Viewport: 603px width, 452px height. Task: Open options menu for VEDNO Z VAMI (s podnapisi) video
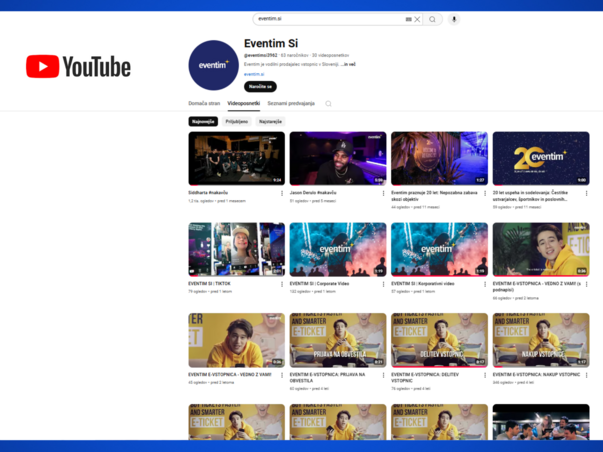586,284
